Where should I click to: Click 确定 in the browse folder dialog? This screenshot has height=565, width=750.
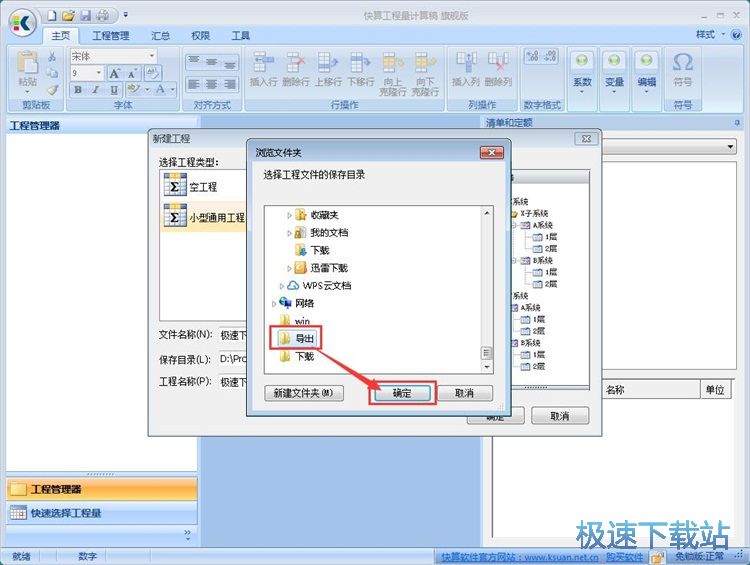(402, 393)
